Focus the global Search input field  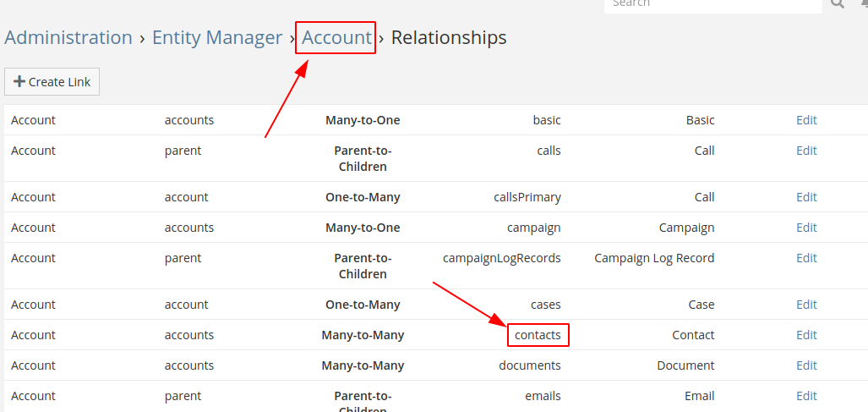712,3
